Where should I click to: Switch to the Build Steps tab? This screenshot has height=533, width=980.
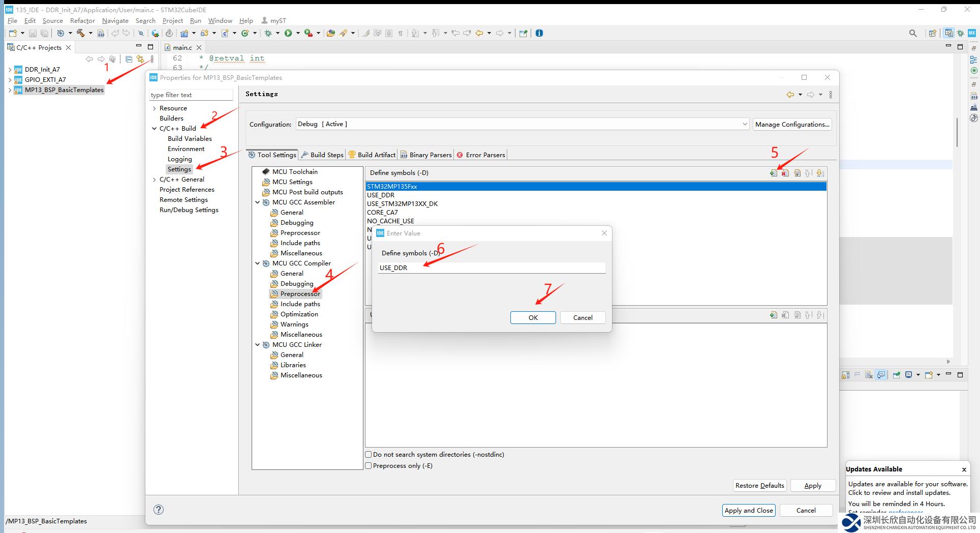click(x=322, y=155)
